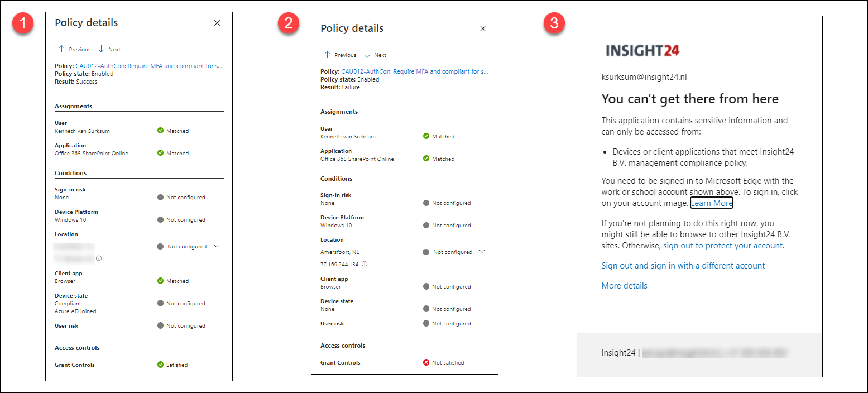Click Next arrow in first policy panel
This screenshot has height=393, width=868.
click(x=101, y=49)
